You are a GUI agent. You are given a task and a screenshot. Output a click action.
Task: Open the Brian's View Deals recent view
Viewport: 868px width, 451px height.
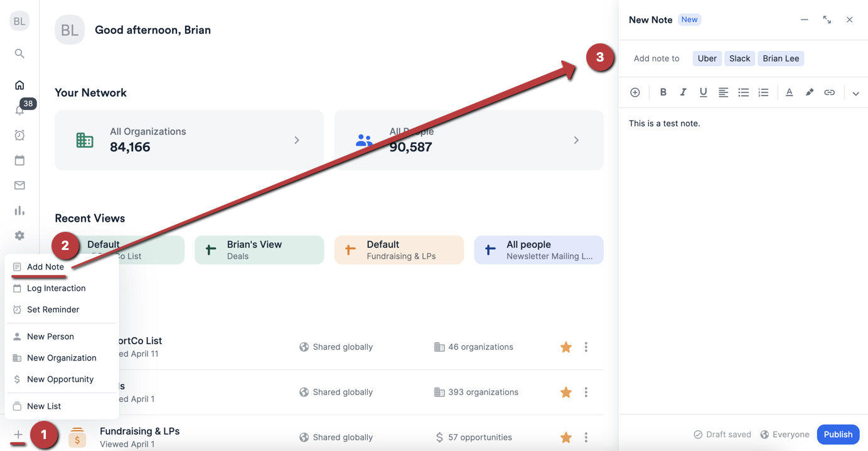tap(259, 249)
